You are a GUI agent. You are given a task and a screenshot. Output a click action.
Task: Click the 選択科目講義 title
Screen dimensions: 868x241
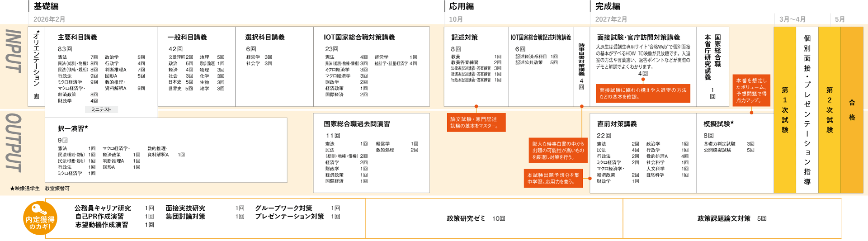point(265,38)
